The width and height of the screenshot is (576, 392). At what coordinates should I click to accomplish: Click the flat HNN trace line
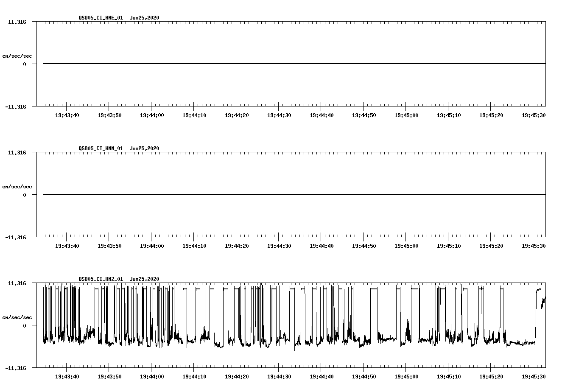pos(294,194)
